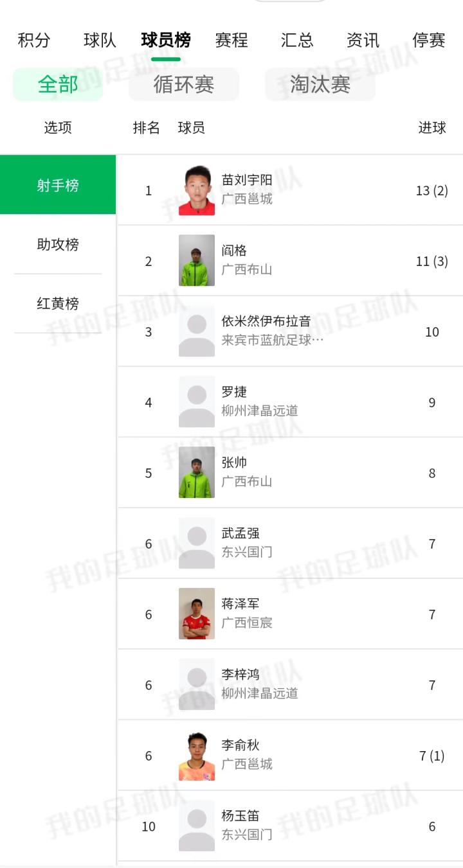This screenshot has height=868, width=463.
Task: Tap the placeholder avatar for 依米然伊布拉音
Action: 197,332
